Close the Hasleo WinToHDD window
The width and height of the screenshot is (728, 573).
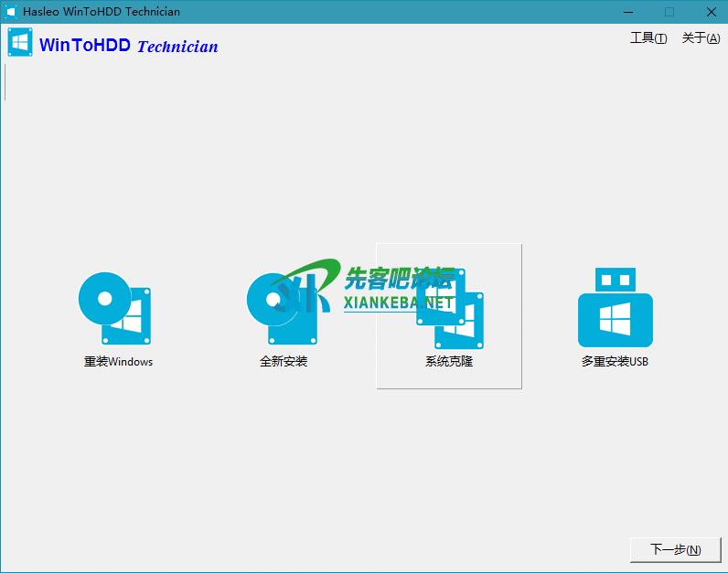[x=712, y=12]
